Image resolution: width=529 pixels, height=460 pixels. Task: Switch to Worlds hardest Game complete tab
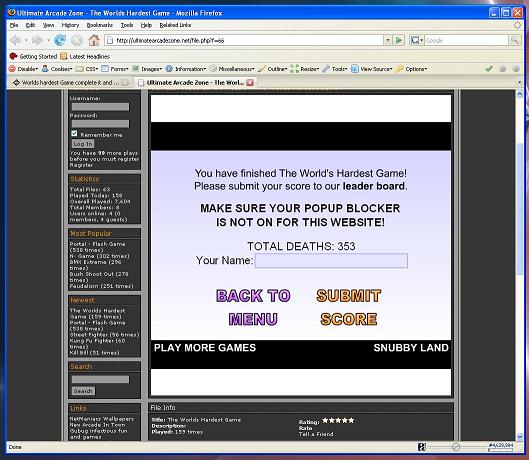(70, 82)
